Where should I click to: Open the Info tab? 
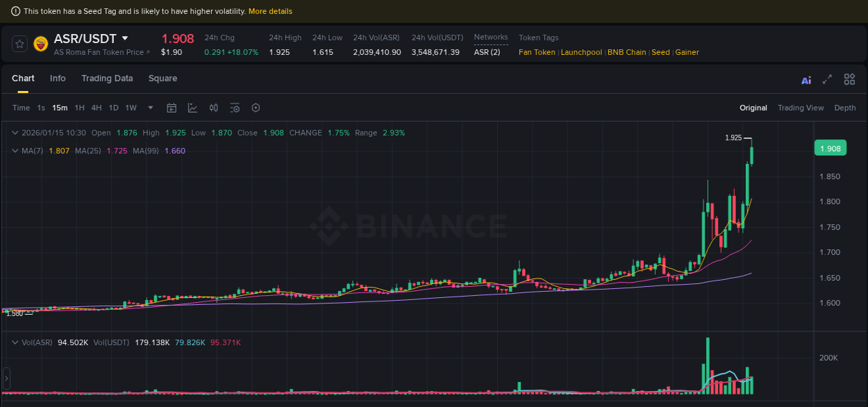point(58,79)
